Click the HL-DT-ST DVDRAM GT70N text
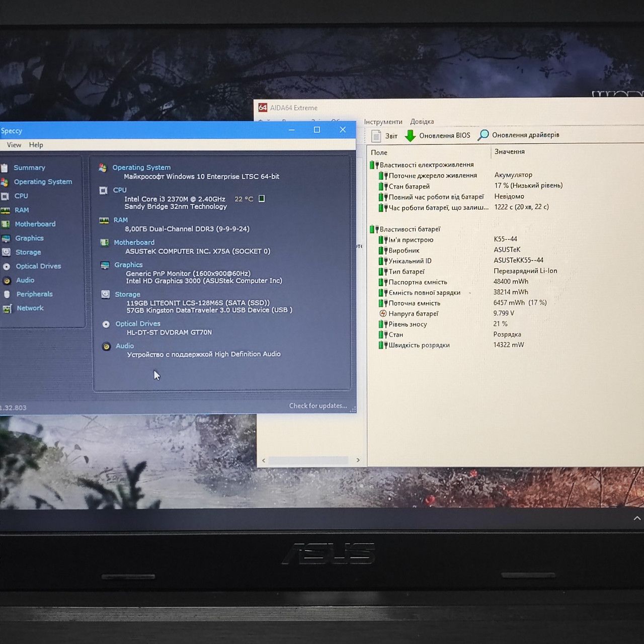This screenshot has width=644, height=644. [x=169, y=332]
